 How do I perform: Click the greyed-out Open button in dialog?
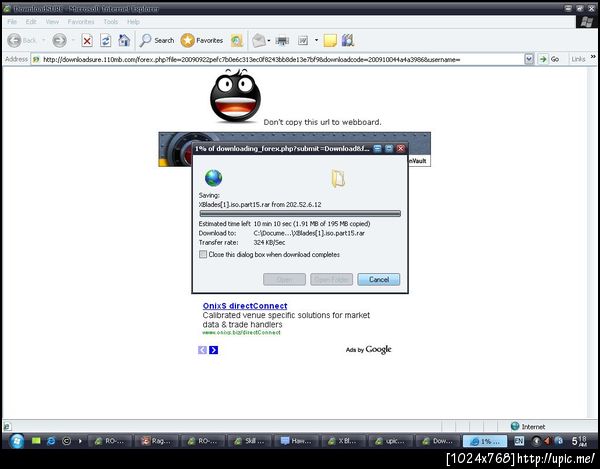(x=284, y=279)
